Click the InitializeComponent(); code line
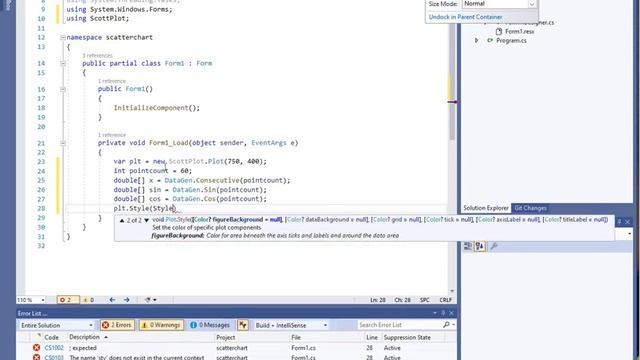The image size is (640, 360). click(x=156, y=108)
